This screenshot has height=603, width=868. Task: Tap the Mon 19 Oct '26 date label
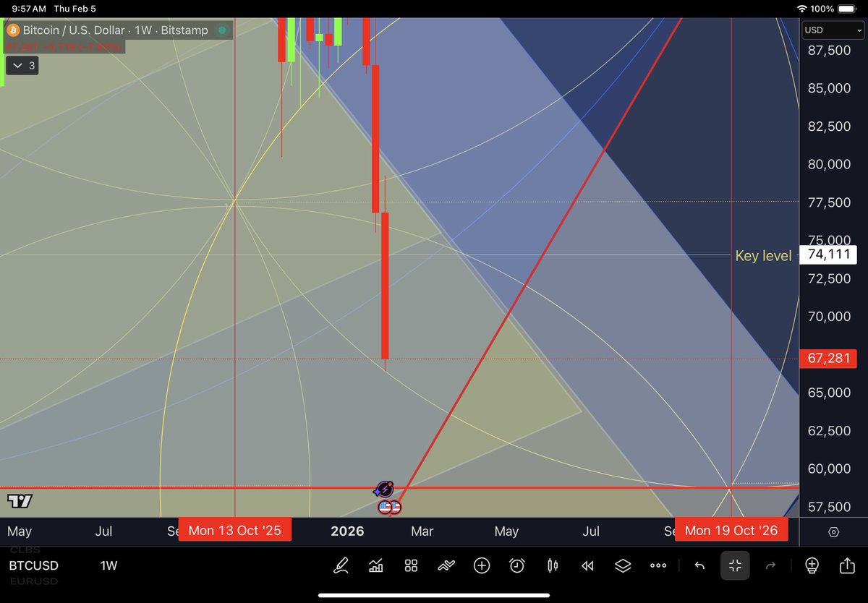pyautogui.click(x=731, y=530)
